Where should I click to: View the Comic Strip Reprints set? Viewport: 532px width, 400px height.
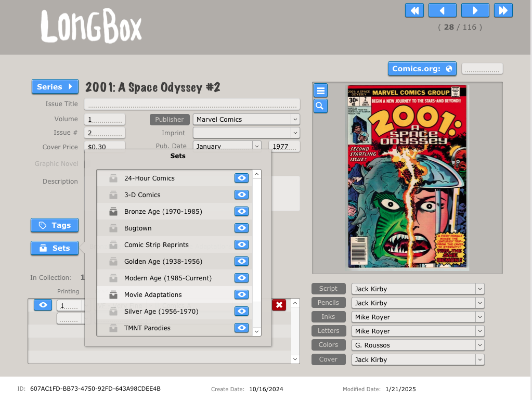(x=242, y=244)
